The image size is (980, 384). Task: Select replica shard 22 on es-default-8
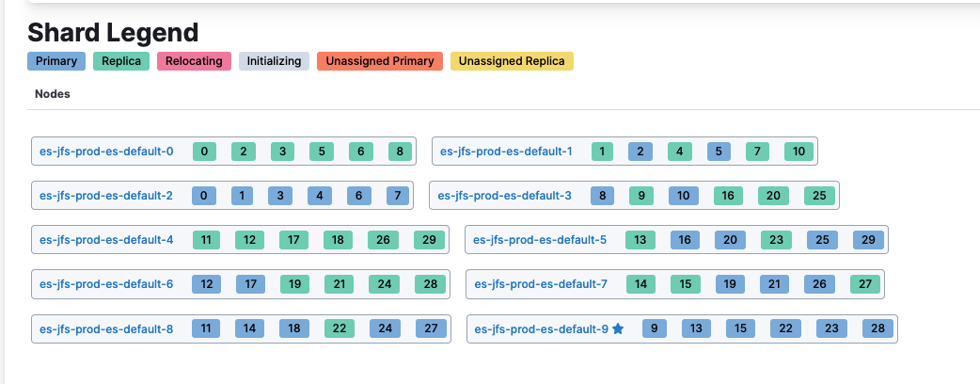tap(340, 329)
